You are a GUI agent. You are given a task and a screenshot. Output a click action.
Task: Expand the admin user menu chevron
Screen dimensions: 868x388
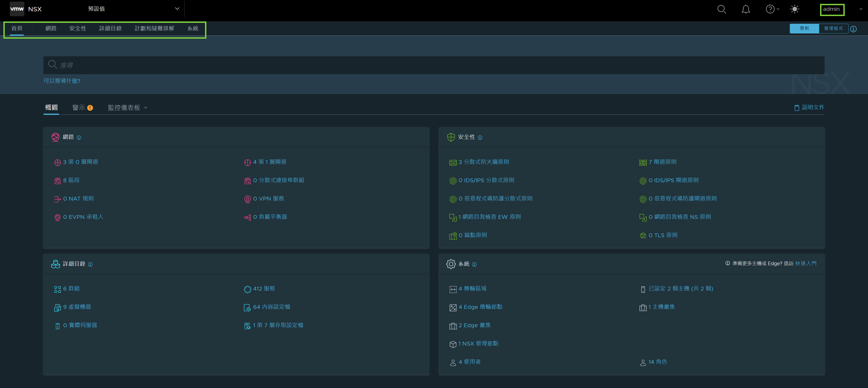[861, 9]
